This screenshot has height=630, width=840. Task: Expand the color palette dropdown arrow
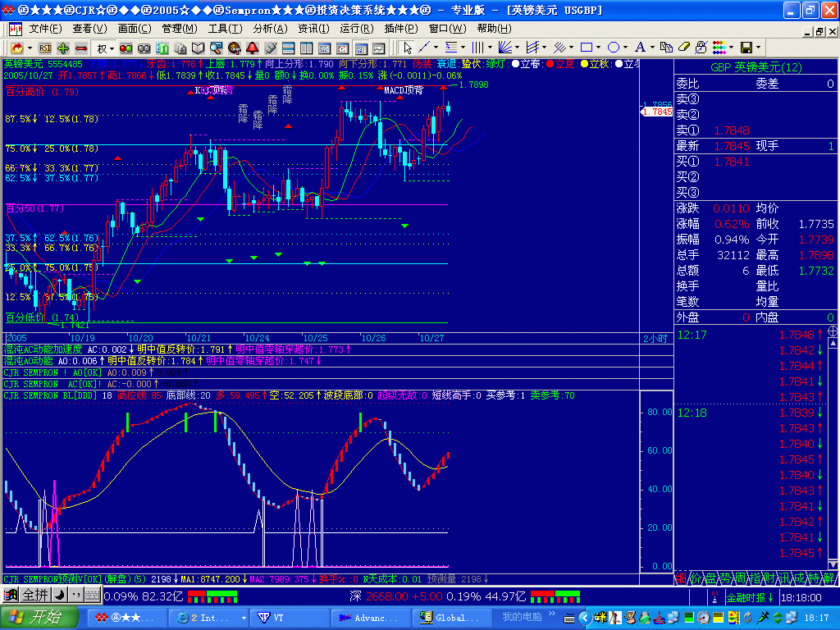pyautogui.click(x=731, y=48)
